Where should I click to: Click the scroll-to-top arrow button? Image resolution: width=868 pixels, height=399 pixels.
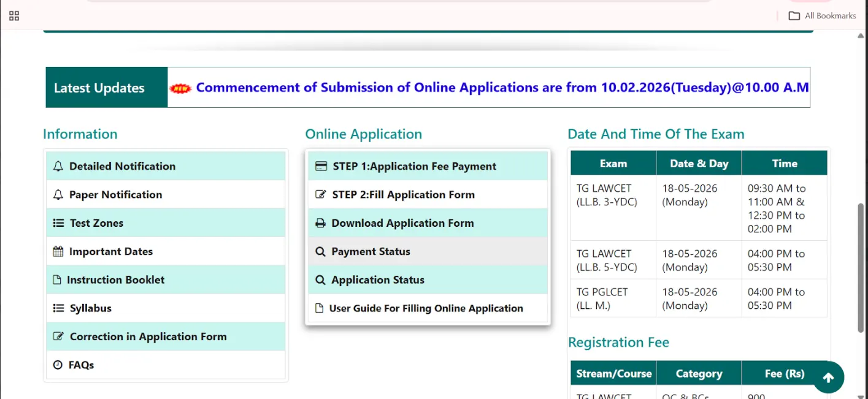coord(828,378)
